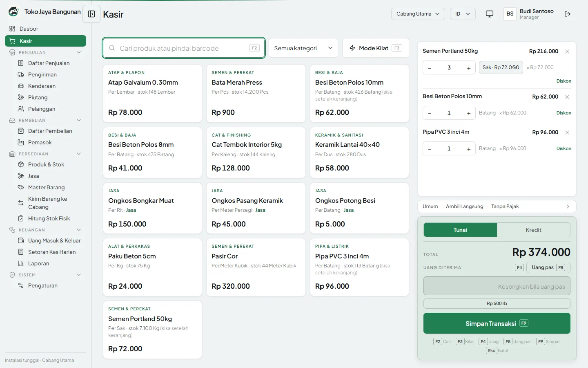
Task: Open Kendaraan menu item
Action: (49, 86)
